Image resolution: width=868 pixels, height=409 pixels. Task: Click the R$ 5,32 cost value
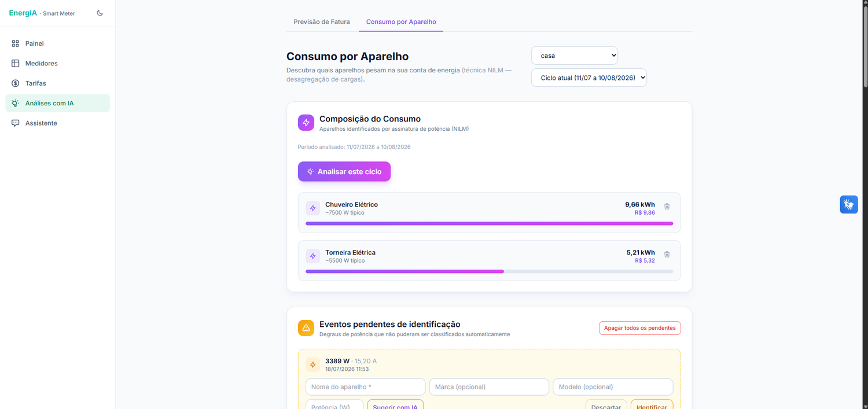click(x=645, y=261)
